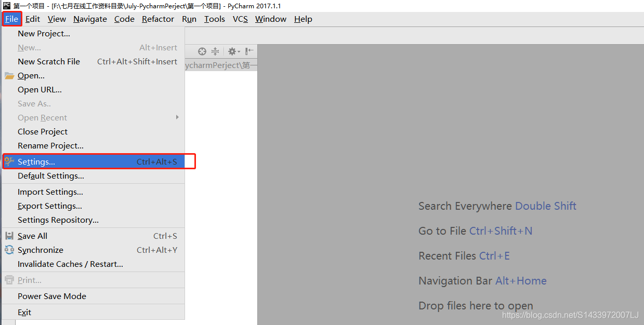Screen dimensions: 644x325
Task: Open the Help menu
Action: point(303,19)
